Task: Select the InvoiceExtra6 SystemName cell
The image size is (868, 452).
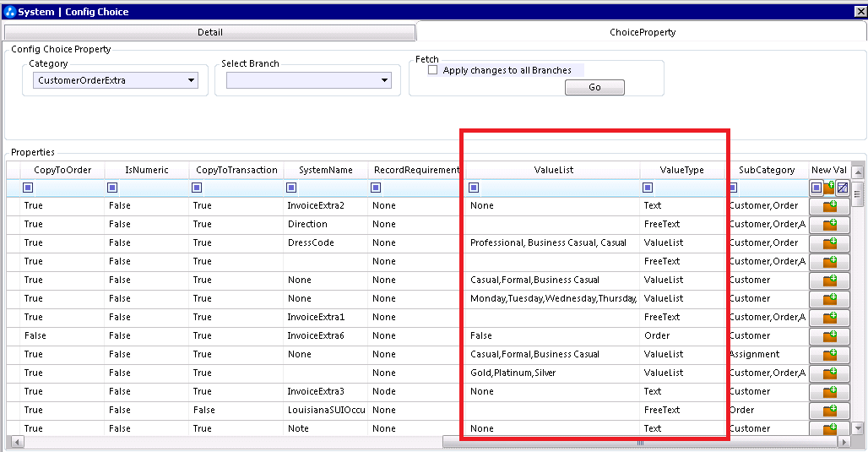Action: [x=326, y=335]
